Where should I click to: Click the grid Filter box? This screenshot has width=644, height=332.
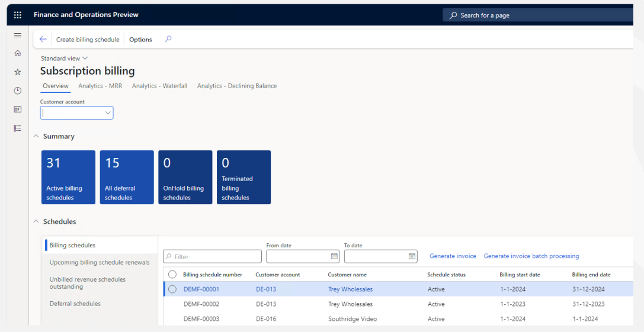coord(212,256)
